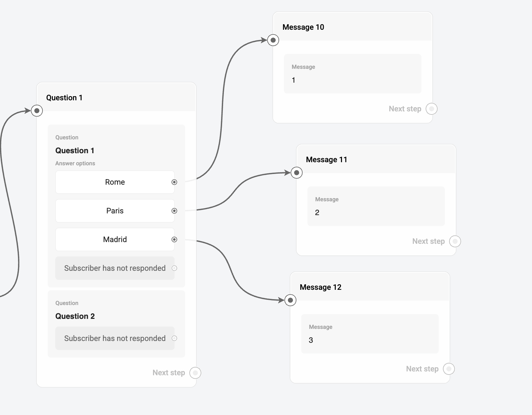This screenshot has height=415, width=532.
Task: Click Question 1 block Next step connector
Action: [195, 373]
